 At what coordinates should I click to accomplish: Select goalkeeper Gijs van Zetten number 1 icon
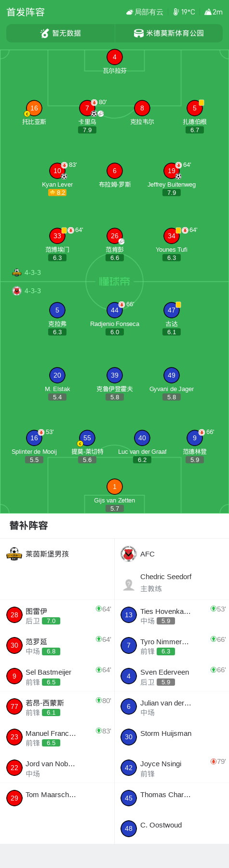click(x=114, y=487)
